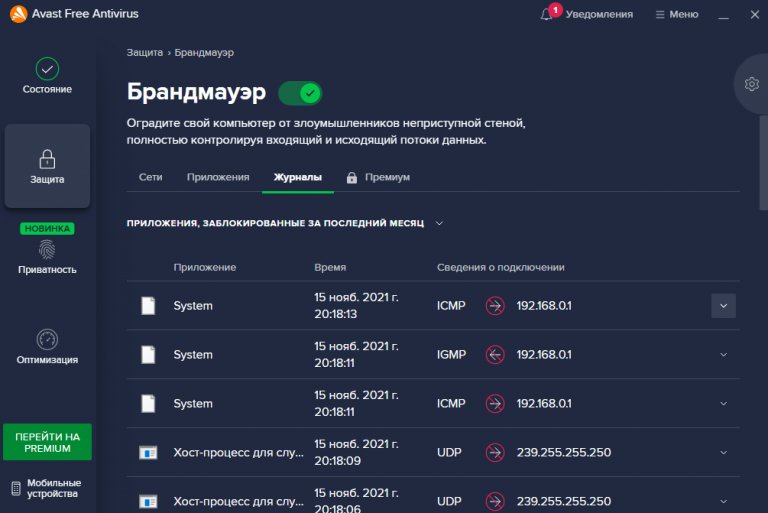Screen dimensions: 768x513
Task: Switch to the Приложения tab
Action: click(218, 177)
